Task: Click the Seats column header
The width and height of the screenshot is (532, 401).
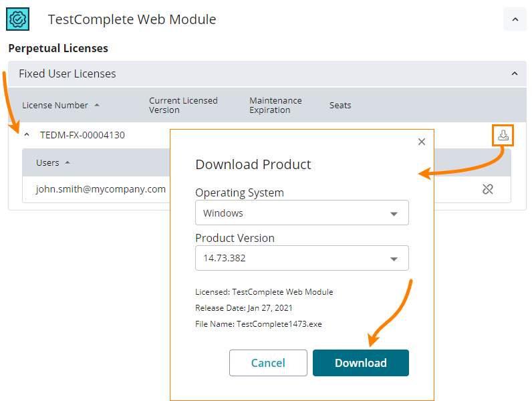Action: pyautogui.click(x=340, y=105)
